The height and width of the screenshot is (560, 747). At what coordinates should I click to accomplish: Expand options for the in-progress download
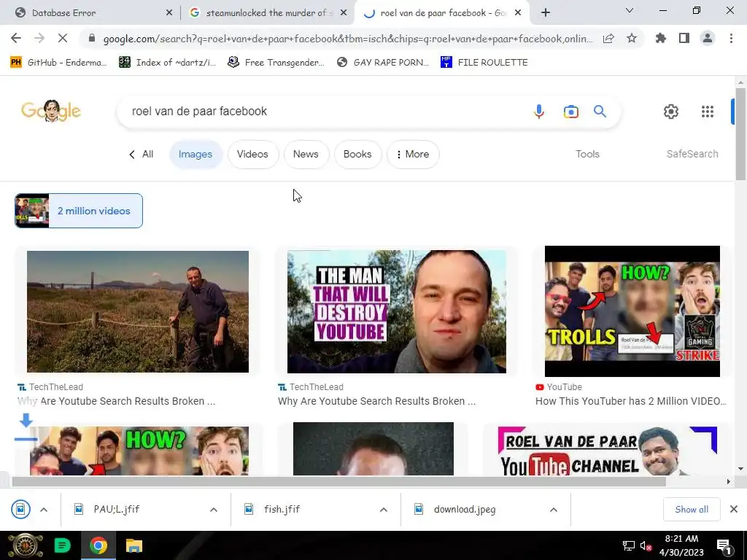coord(44,510)
